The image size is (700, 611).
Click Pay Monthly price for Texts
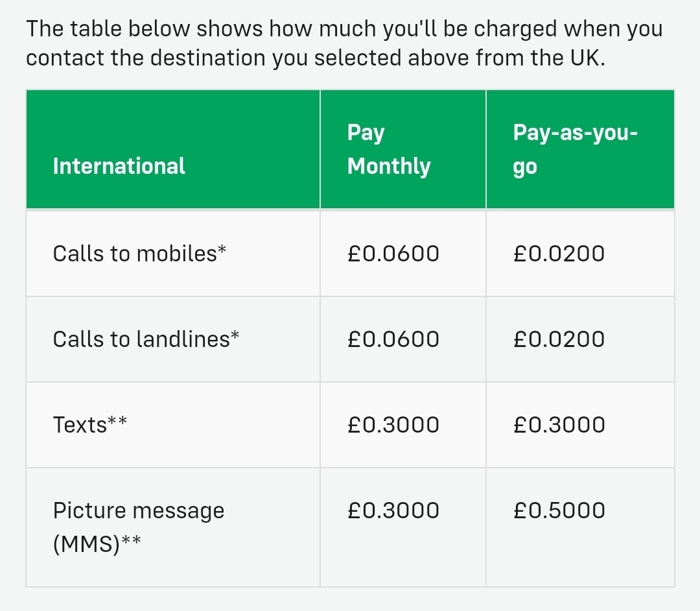(x=393, y=425)
